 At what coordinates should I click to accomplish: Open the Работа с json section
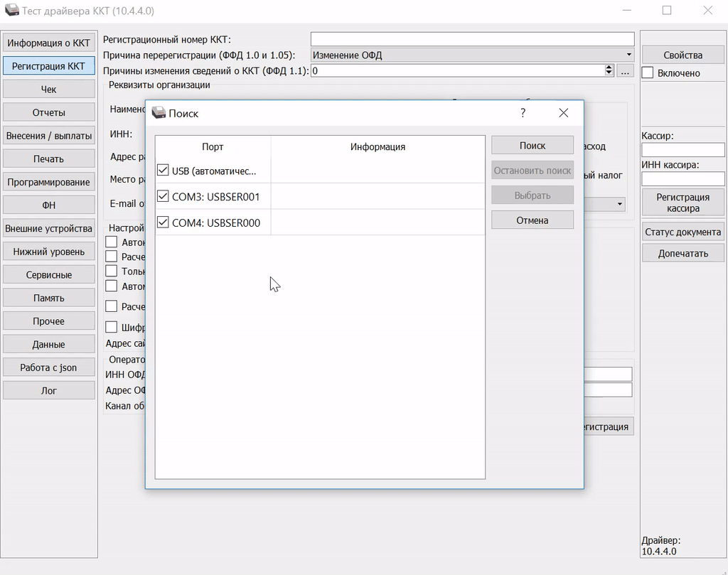point(49,367)
